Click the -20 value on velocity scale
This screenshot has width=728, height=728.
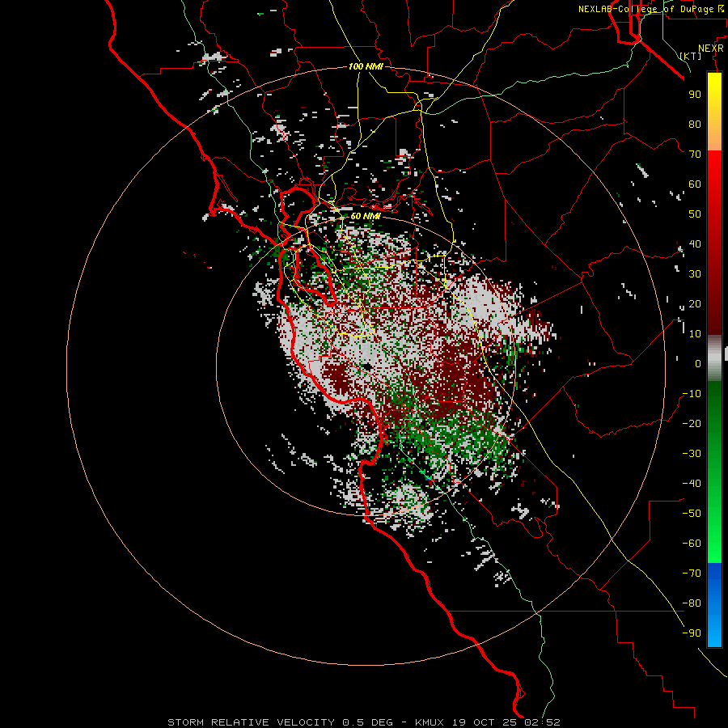click(x=692, y=424)
